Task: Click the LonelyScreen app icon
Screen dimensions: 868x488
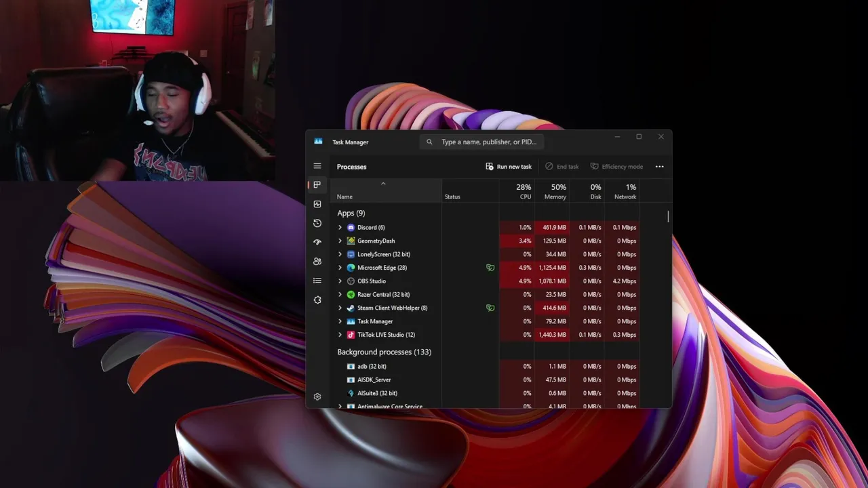Action: pos(351,254)
